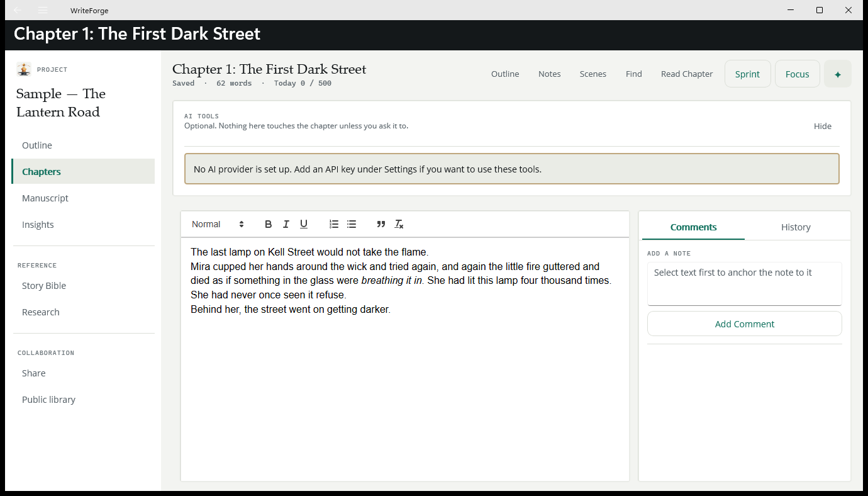The height and width of the screenshot is (496, 868).
Task: Enable Focus mode
Action: (x=797, y=74)
